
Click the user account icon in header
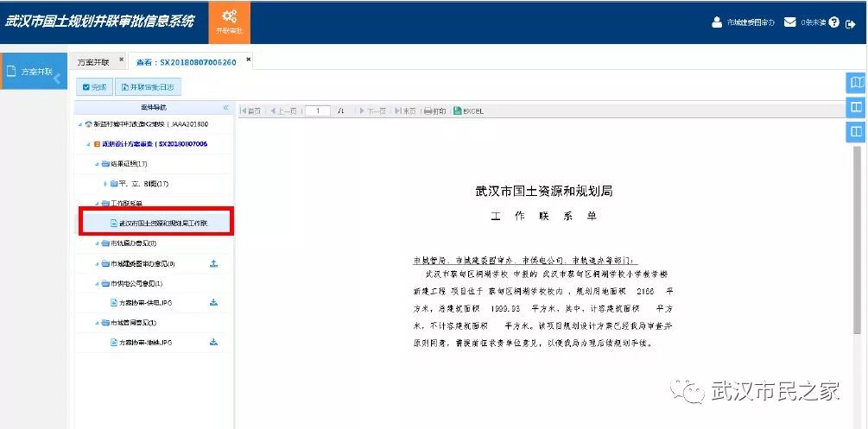pos(717,22)
